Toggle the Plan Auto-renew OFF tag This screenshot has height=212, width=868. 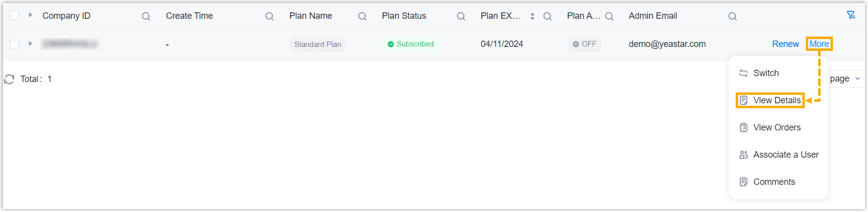(x=585, y=44)
